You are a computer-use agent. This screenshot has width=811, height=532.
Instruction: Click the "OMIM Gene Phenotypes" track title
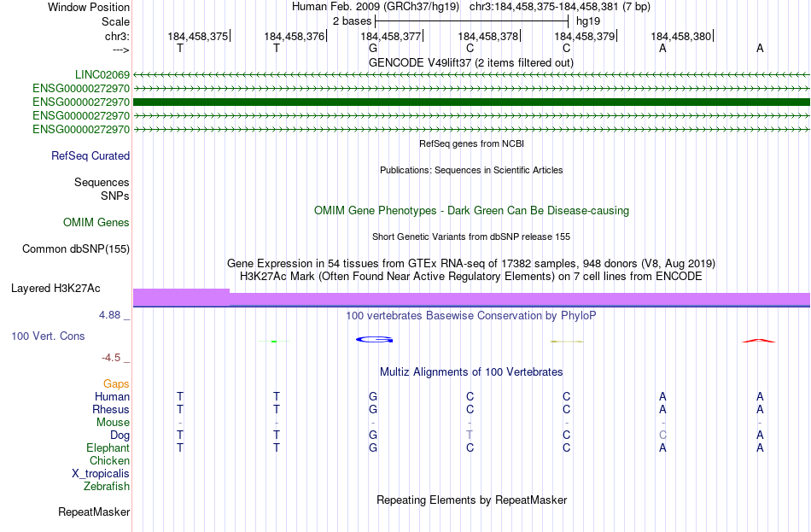pyautogui.click(x=471, y=211)
